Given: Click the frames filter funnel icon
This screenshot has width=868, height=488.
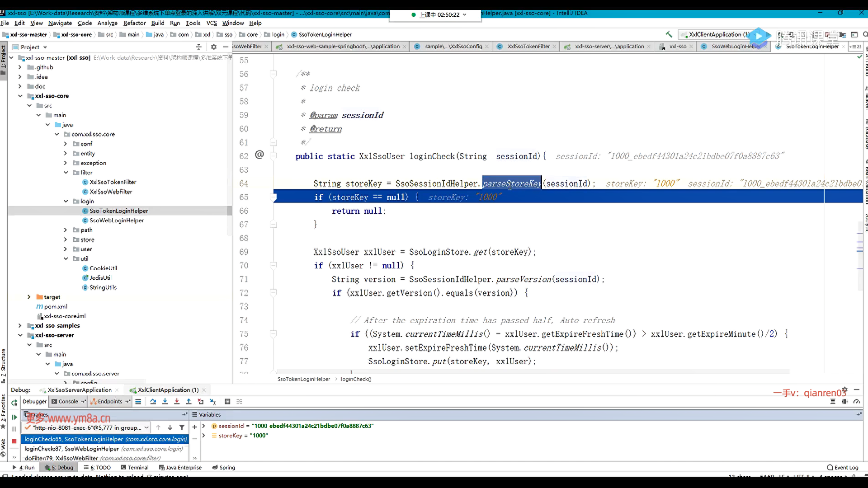Looking at the screenshot, I should point(182,427).
